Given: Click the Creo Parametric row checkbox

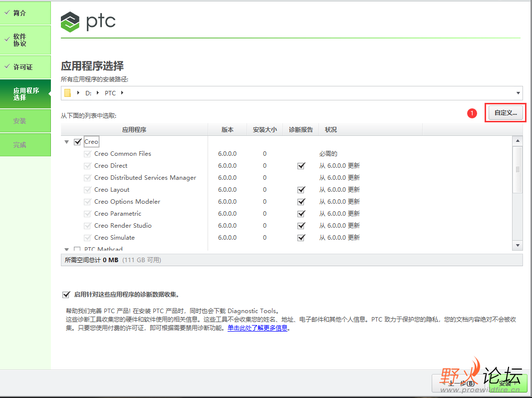Looking at the screenshot, I should point(87,214).
